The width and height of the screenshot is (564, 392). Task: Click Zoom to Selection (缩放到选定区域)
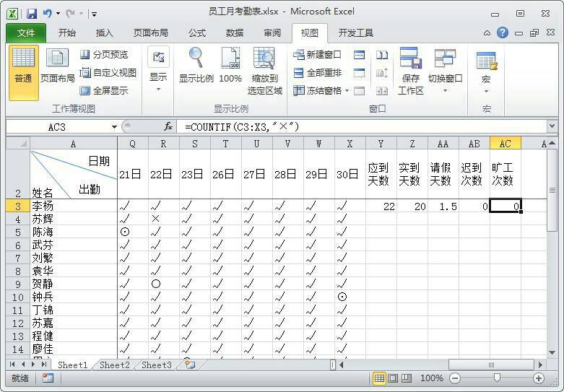click(264, 71)
